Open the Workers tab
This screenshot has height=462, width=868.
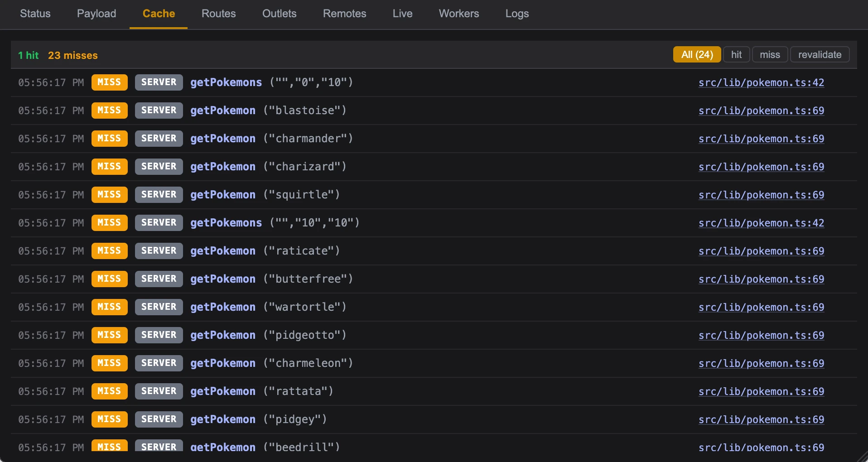tap(458, 14)
